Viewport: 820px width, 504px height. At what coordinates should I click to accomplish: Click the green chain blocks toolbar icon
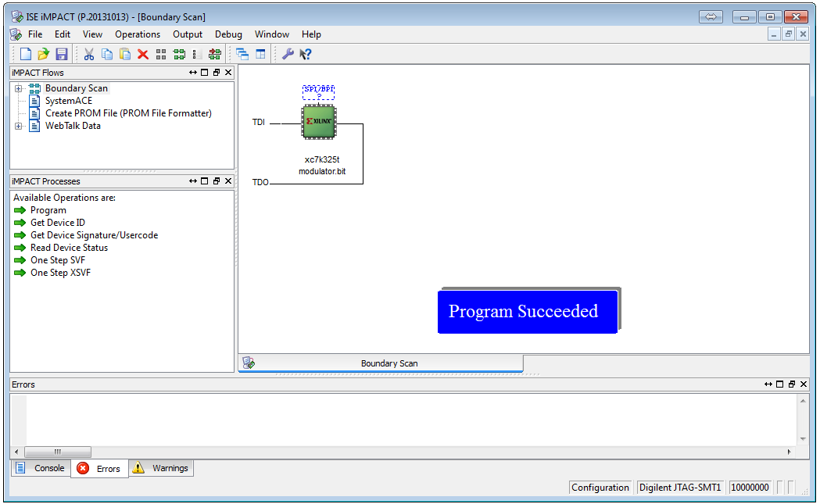tap(179, 54)
